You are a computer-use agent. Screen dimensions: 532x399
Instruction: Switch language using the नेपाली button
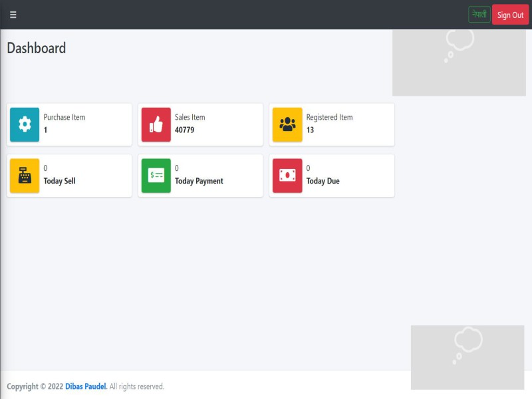click(479, 15)
